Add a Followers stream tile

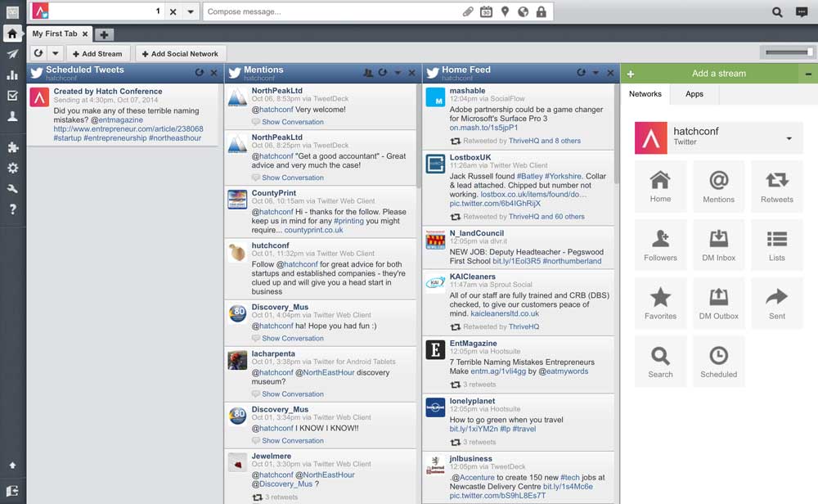coord(660,245)
